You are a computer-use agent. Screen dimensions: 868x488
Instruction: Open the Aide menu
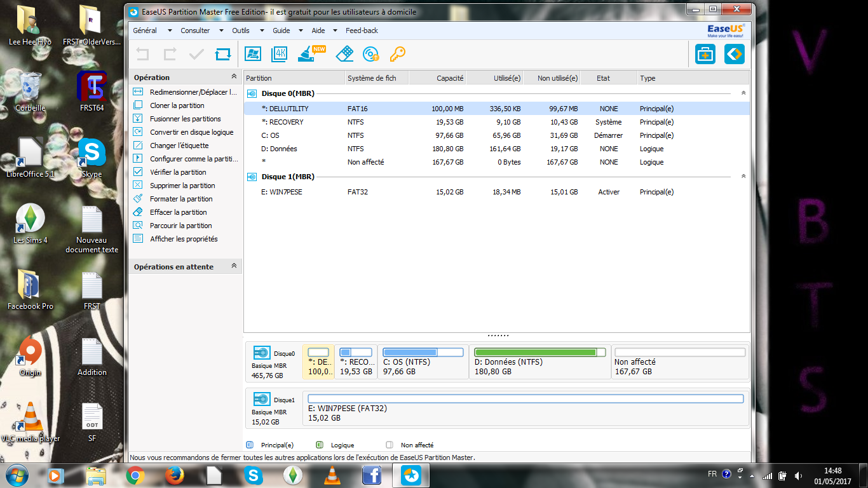point(318,30)
